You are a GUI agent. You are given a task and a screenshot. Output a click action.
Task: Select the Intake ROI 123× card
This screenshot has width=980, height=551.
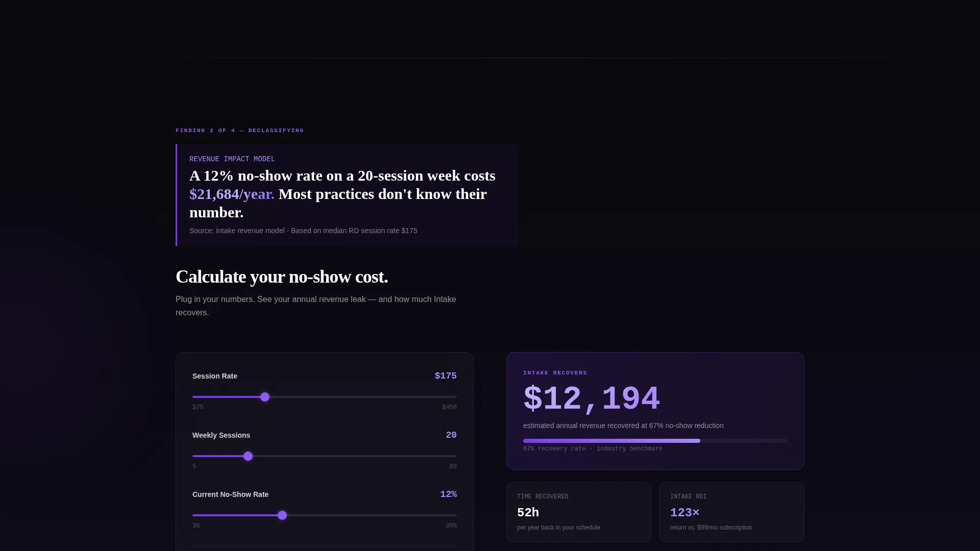click(x=732, y=512)
